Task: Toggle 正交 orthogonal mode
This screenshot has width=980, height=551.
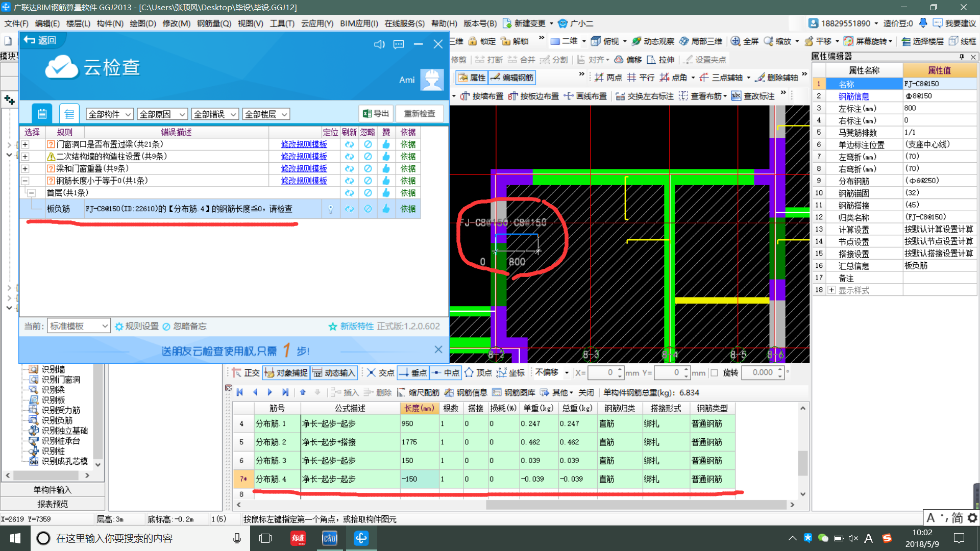Action: tap(246, 373)
